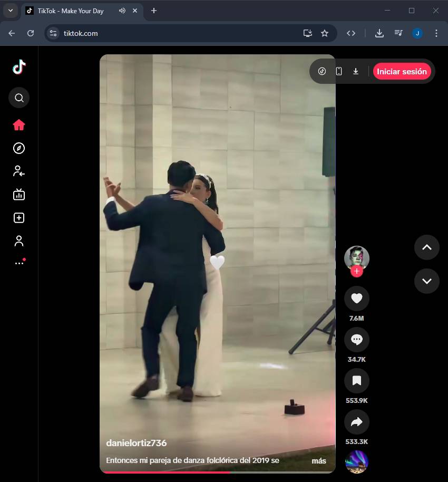Save the video using the bookmark button
This screenshot has height=482, width=448.
[356, 381]
